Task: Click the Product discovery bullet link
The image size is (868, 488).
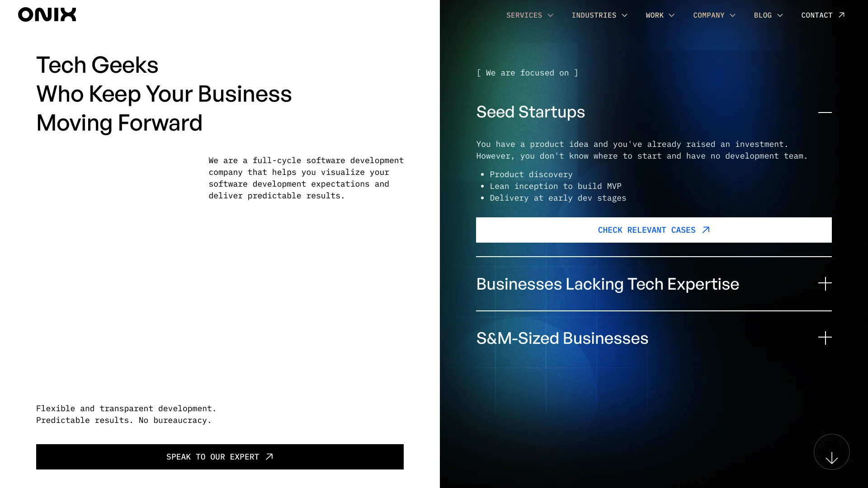Action: click(x=531, y=174)
